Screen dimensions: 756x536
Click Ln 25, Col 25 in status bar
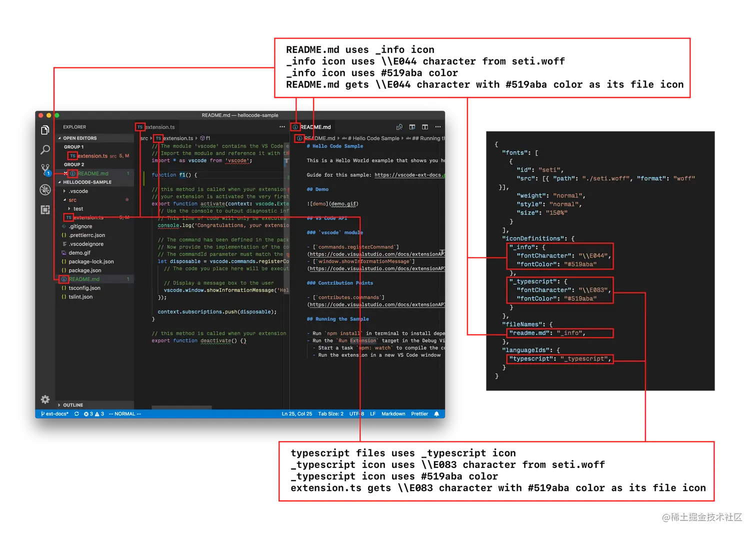coord(296,414)
